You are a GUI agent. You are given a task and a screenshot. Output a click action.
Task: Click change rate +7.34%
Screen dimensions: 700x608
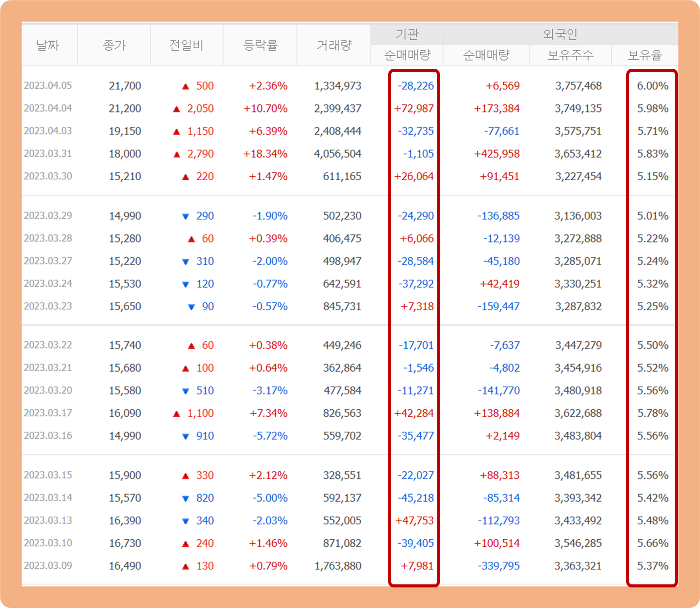(268, 413)
